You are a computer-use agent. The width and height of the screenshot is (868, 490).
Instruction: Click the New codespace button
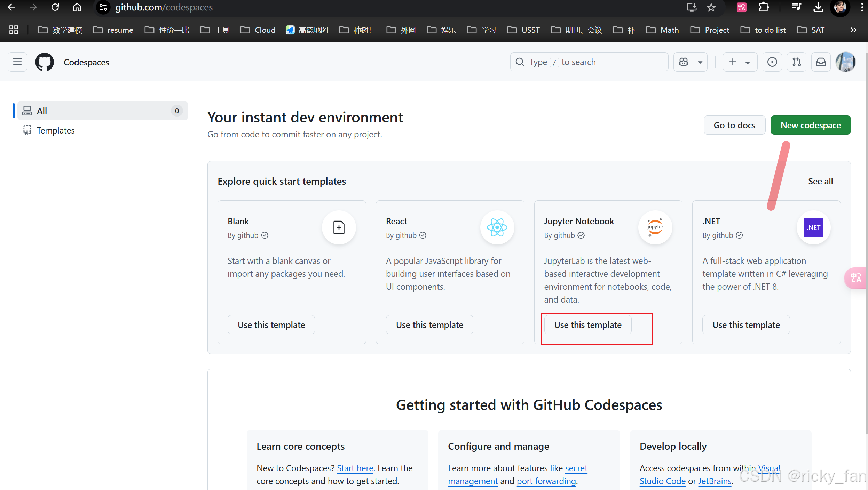810,125
